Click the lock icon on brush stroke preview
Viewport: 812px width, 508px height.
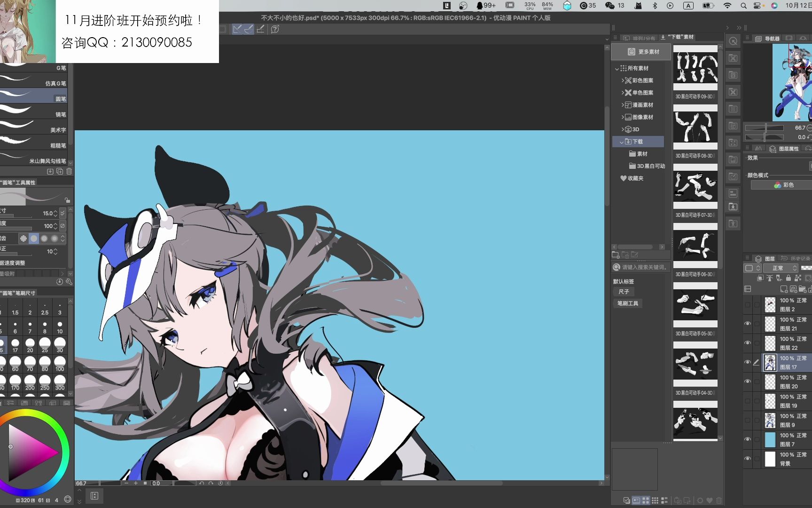coord(67,200)
